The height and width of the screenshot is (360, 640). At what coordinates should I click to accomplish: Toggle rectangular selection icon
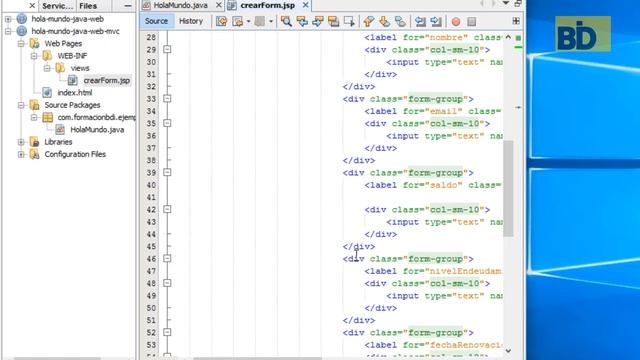coord(349,21)
